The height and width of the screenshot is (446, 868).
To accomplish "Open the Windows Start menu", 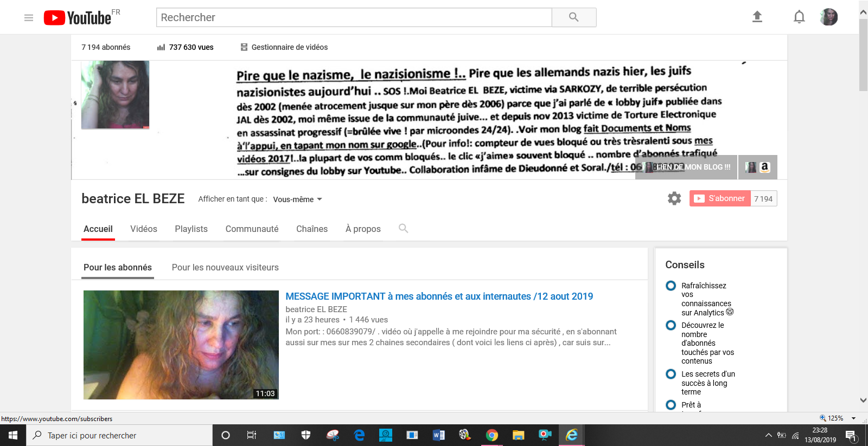I will point(13,435).
